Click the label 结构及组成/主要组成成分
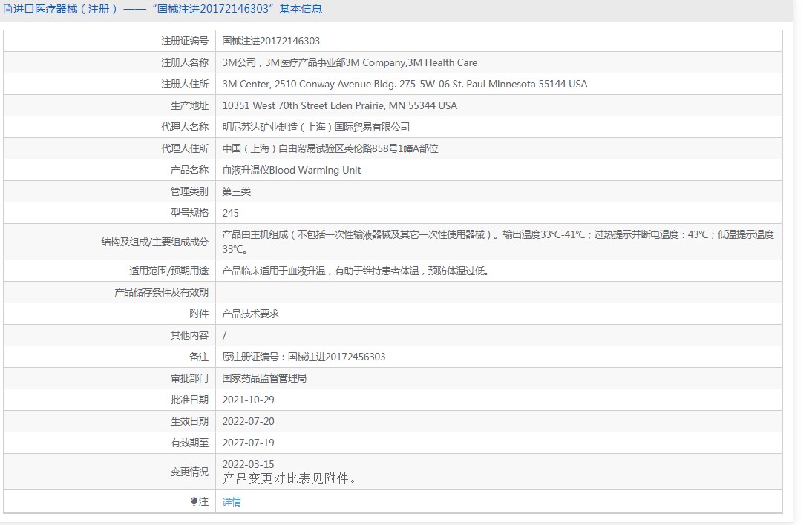 pos(154,242)
